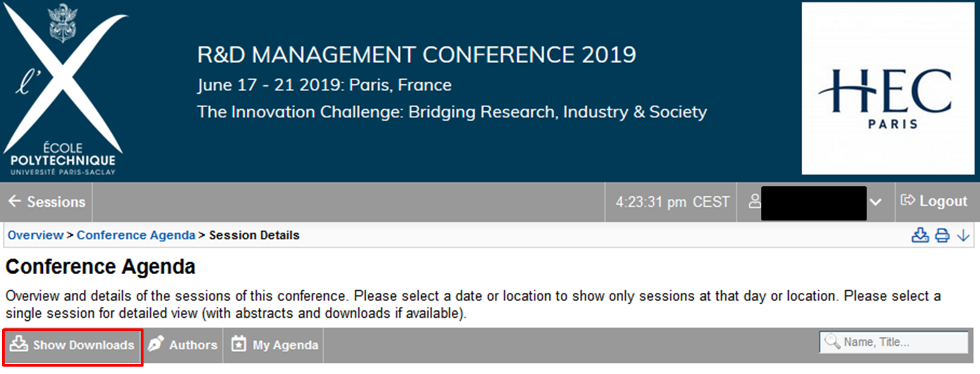Click the download icon beside the printer icon
The height and width of the screenshot is (374, 980).
click(x=920, y=235)
